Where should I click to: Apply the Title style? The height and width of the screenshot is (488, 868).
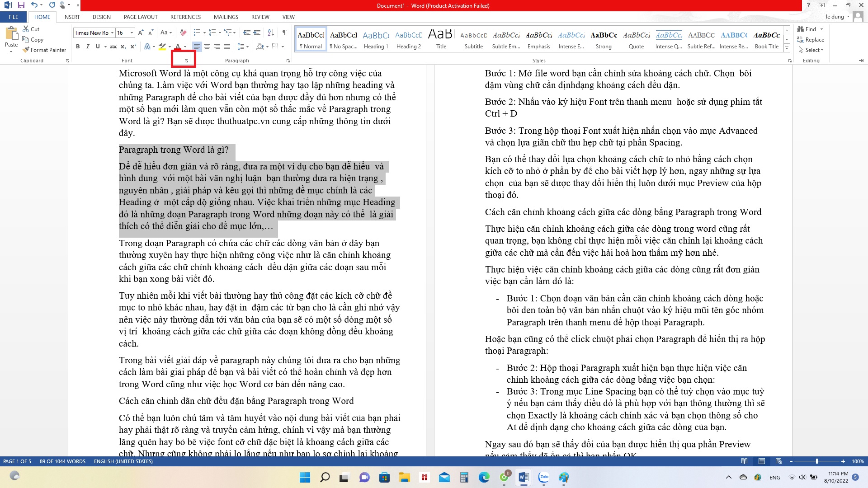coord(441,39)
